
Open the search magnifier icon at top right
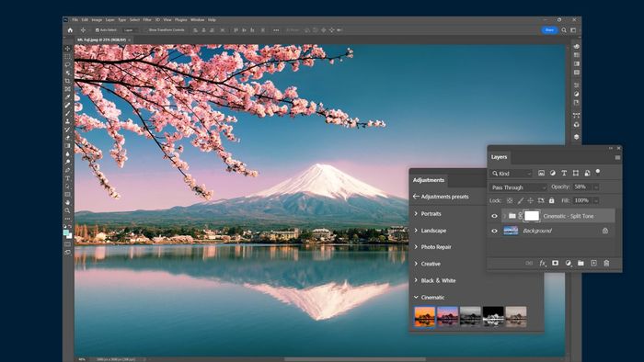coord(564,30)
